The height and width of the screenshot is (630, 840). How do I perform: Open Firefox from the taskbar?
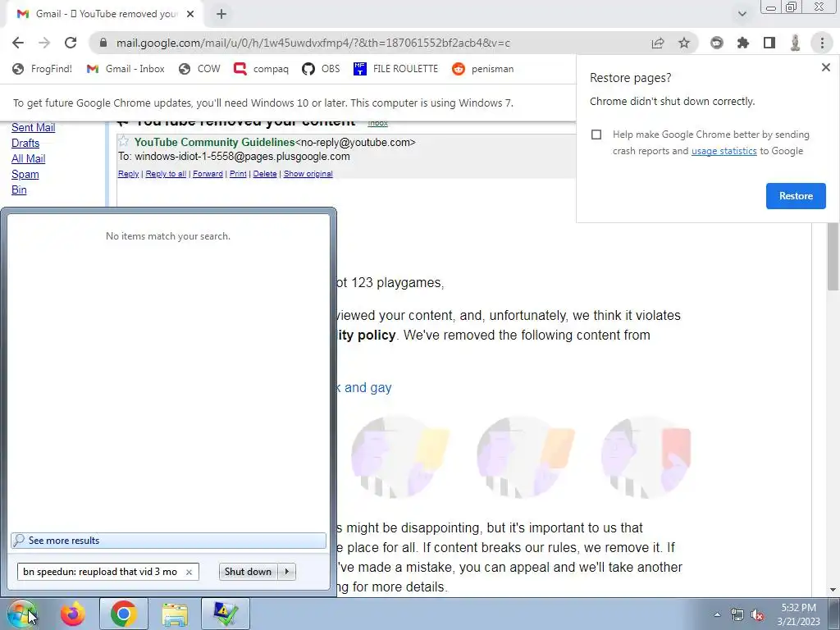pyautogui.click(x=72, y=614)
